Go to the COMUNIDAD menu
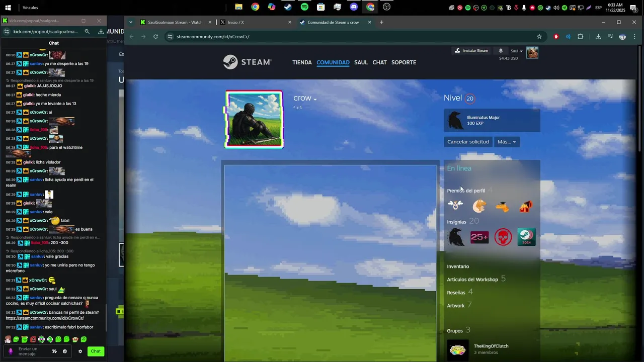 pyautogui.click(x=333, y=62)
